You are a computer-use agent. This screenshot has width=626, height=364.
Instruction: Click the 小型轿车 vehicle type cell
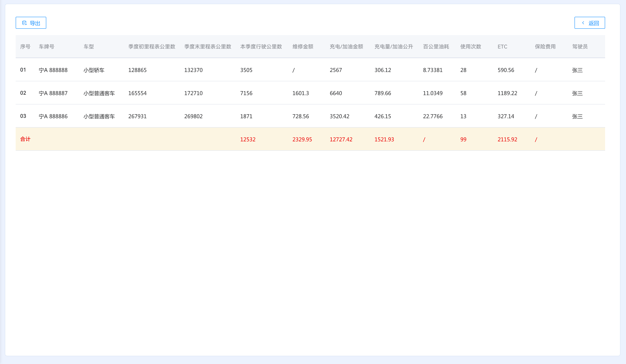point(94,70)
